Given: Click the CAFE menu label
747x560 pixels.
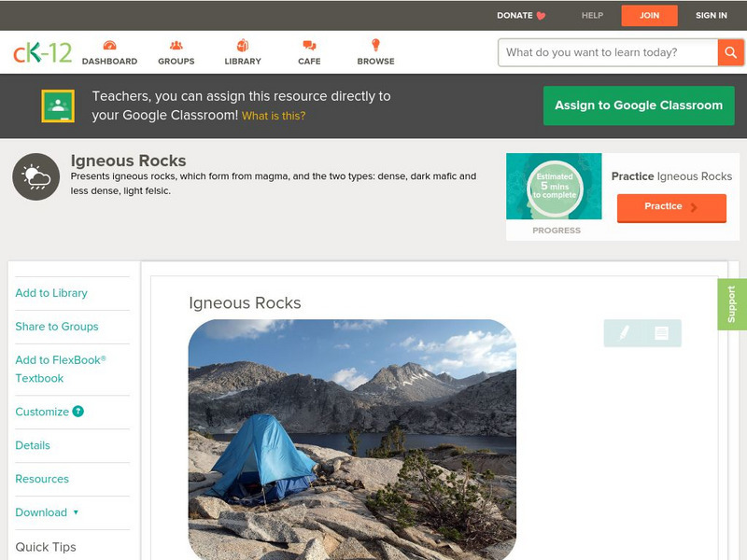Looking at the screenshot, I should [309, 62].
